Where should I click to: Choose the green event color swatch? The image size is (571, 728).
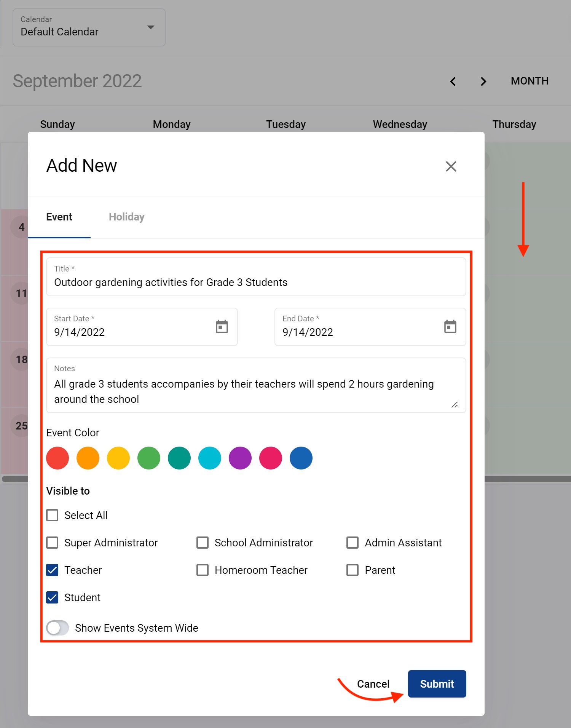[x=149, y=458]
